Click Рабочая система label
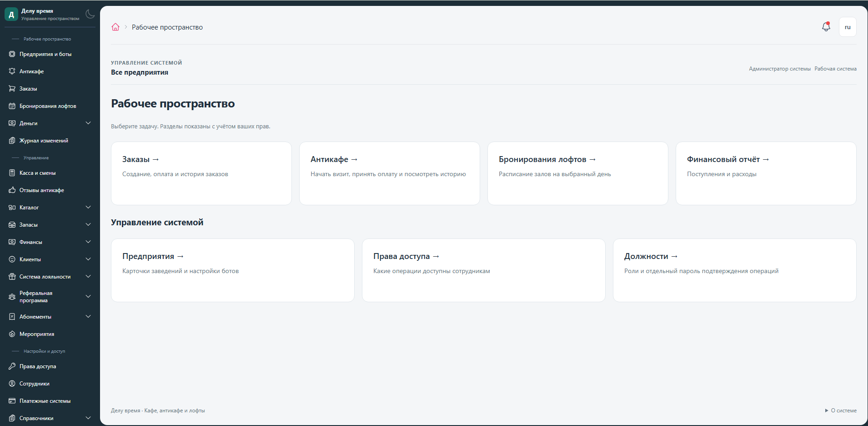This screenshot has width=868, height=426. tap(836, 69)
